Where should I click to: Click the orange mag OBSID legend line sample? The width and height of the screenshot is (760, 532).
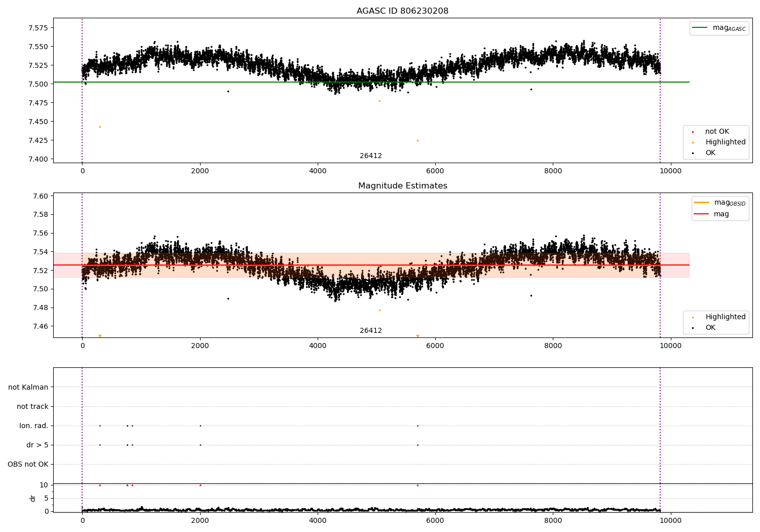pyautogui.click(x=701, y=202)
